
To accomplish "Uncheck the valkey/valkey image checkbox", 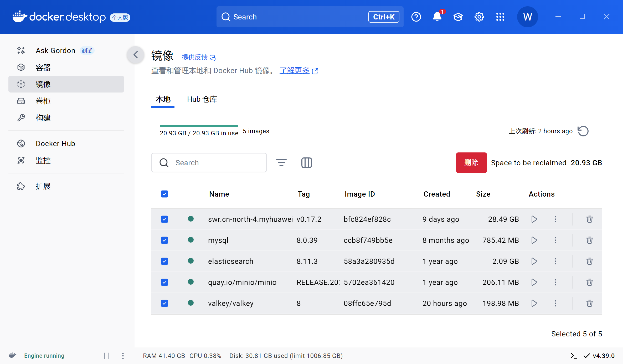I will click(x=164, y=303).
